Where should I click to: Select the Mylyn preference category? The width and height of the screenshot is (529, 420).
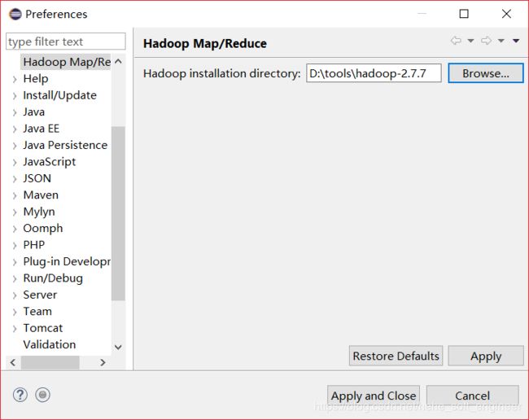coord(39,212)
